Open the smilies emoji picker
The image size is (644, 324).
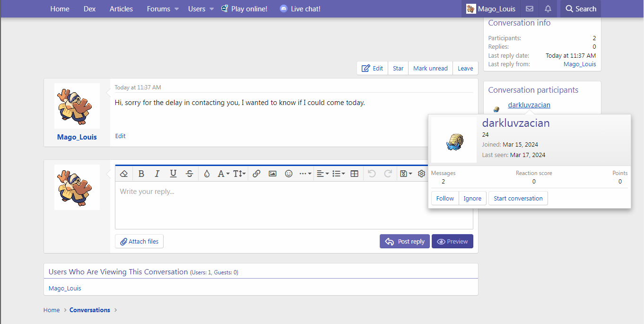288,174
